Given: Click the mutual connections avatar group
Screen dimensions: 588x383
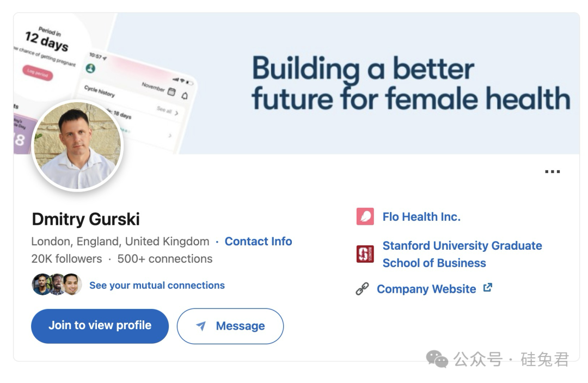Looking at the screenshot, I should 57,285.
